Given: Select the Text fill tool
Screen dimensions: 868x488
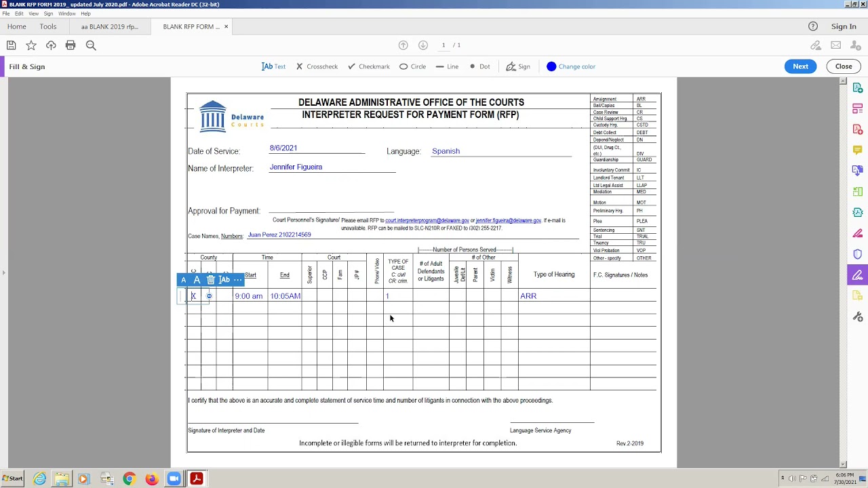Looking at the screenshot, I should click(273, 66).
